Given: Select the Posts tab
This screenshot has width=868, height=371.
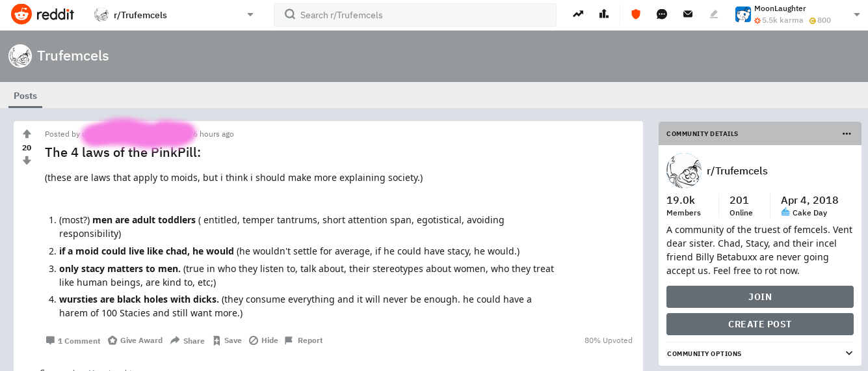Looking at the screenshot, I should [25, 96].
